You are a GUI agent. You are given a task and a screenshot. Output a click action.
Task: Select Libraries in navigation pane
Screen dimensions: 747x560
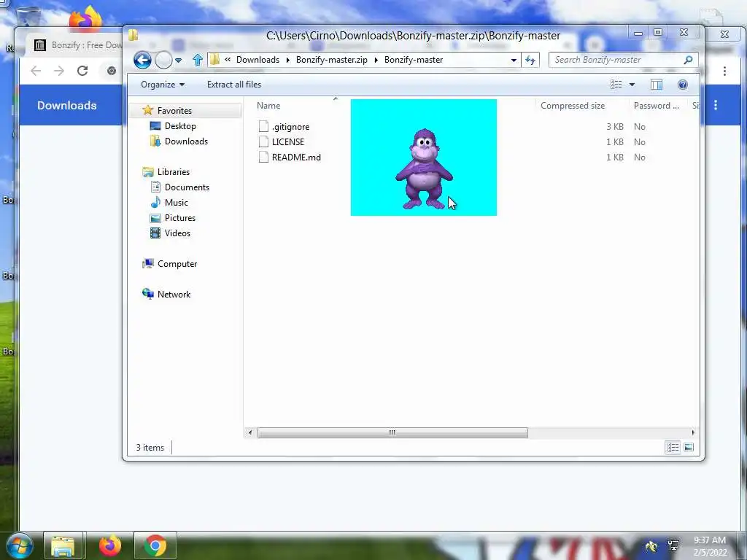174,172
